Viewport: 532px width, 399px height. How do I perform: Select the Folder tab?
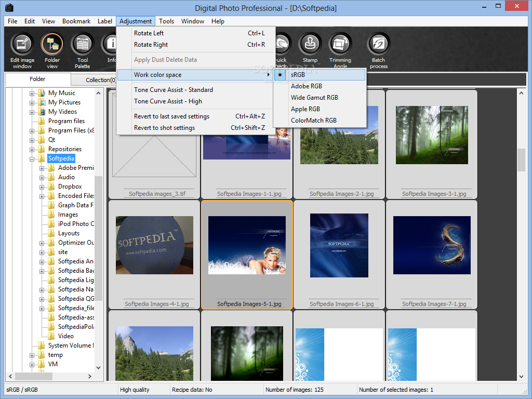click(37, 79)
